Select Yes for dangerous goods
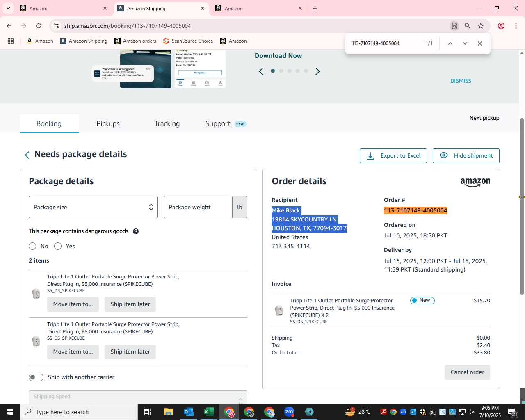525x420 pixels. (x=58, y=246)
